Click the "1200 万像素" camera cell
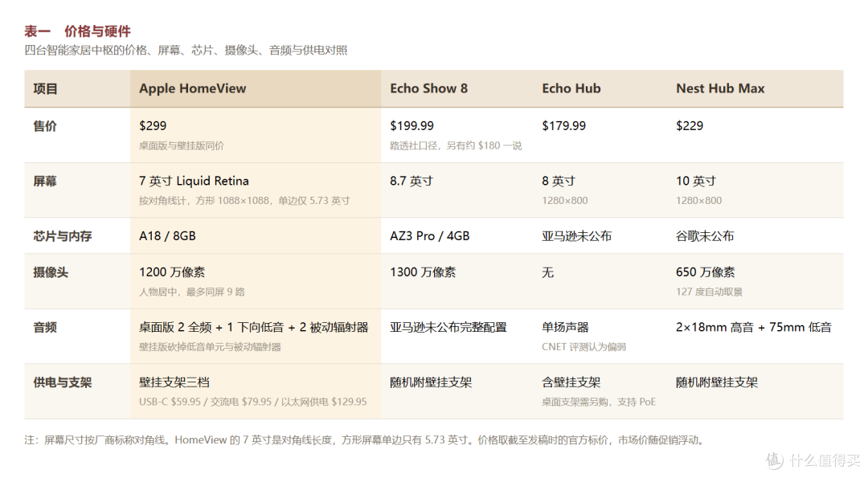The width and height of the screenshot is (868, 478). pyautogui.click(x=172, y=272)
